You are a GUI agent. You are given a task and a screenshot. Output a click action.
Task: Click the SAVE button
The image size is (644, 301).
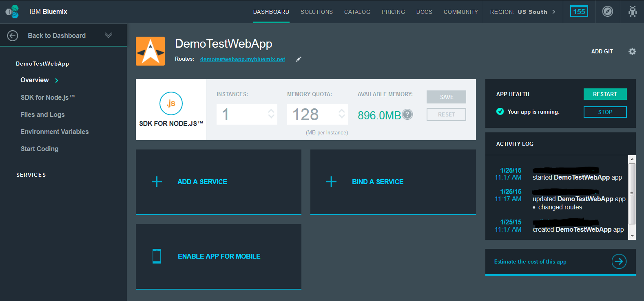(447, 97)
